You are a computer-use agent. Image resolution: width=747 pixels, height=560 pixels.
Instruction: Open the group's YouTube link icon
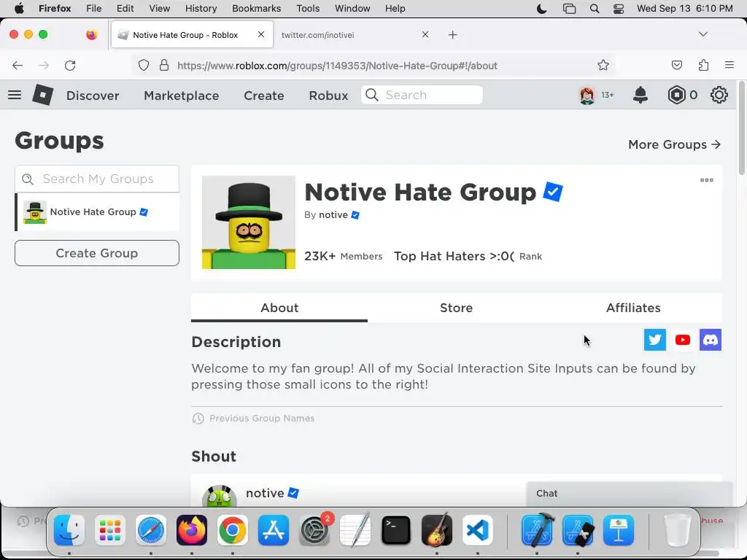[683, 340]
